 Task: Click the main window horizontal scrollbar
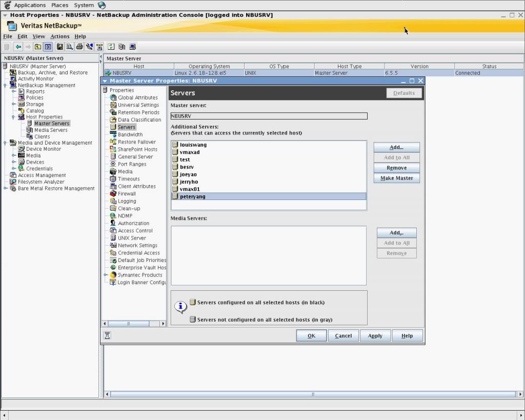313,394
